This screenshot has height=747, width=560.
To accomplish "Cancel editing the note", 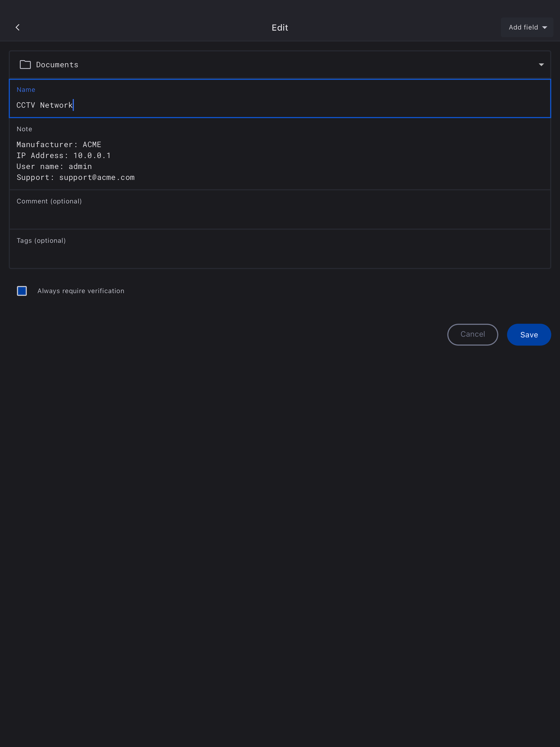I will coord(472,334).
